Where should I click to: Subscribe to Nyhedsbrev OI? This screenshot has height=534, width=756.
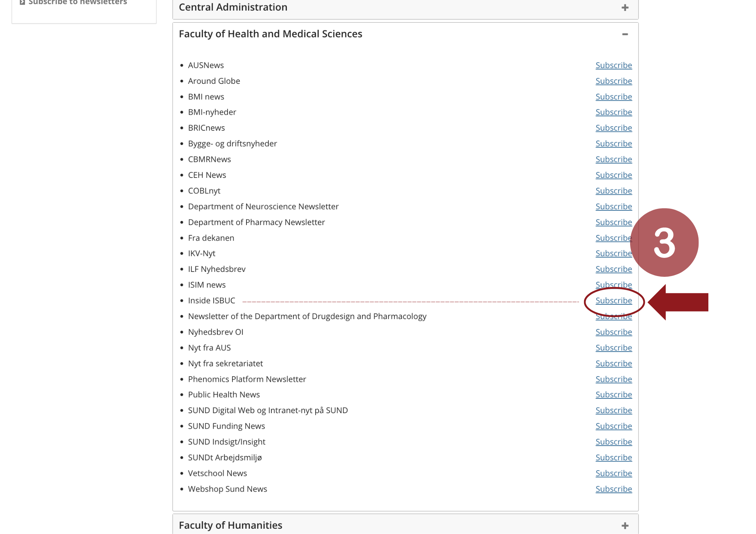tap(613, 332)
